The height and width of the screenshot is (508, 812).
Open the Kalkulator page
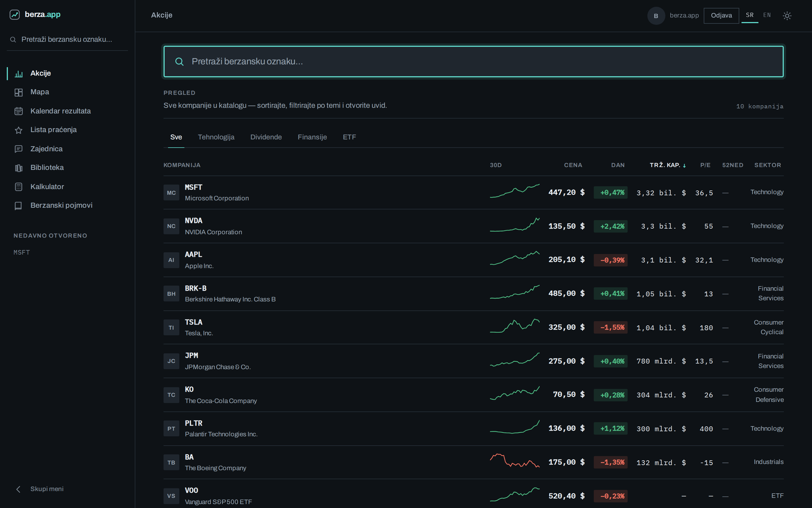(x=67, y=187)
